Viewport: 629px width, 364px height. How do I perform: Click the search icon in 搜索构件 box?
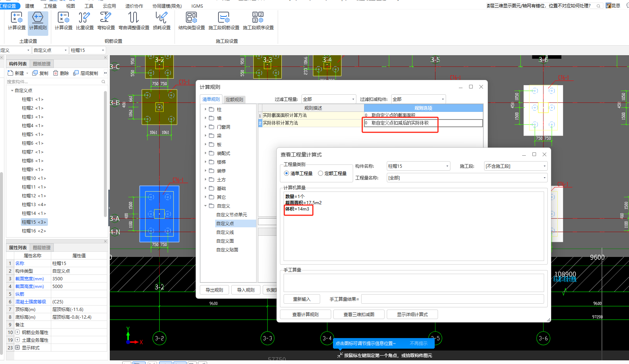104,82
